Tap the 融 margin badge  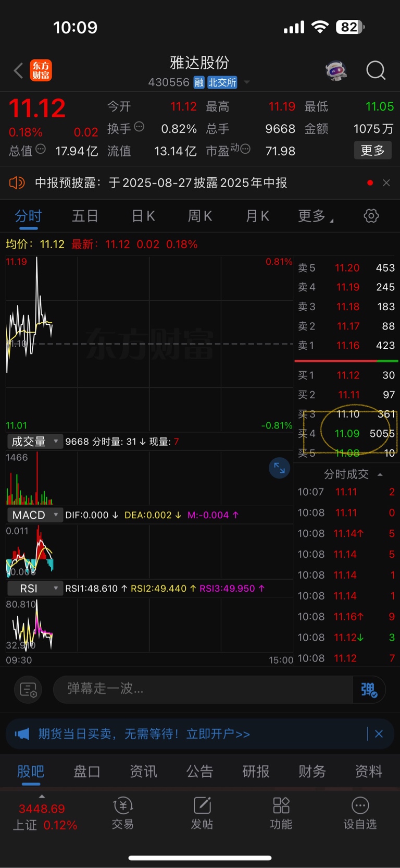pos(199,82)
